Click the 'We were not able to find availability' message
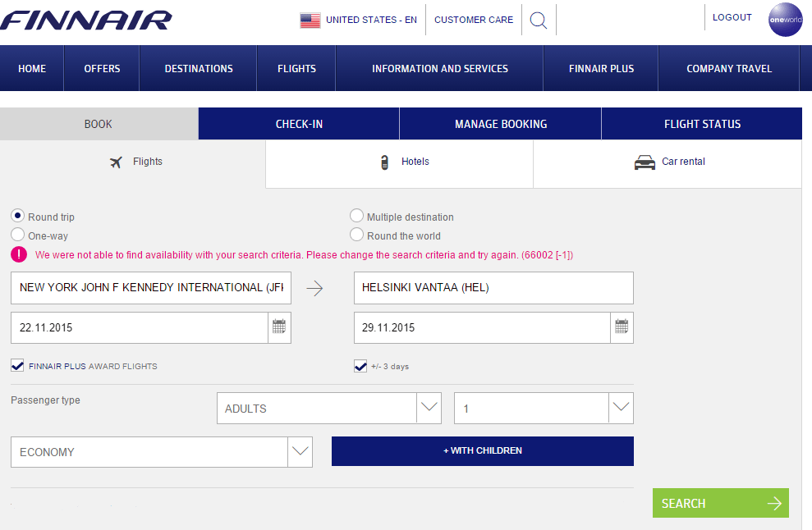 (304, 255)
